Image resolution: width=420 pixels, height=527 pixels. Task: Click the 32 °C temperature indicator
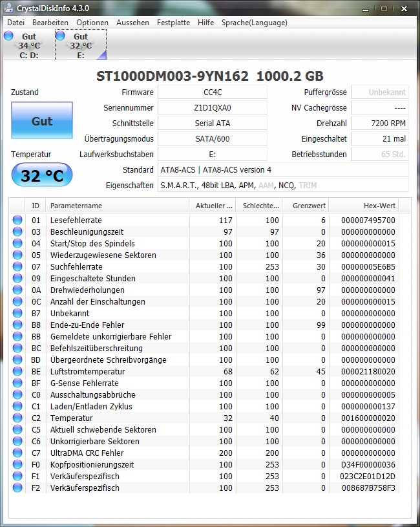click(42, 175)
